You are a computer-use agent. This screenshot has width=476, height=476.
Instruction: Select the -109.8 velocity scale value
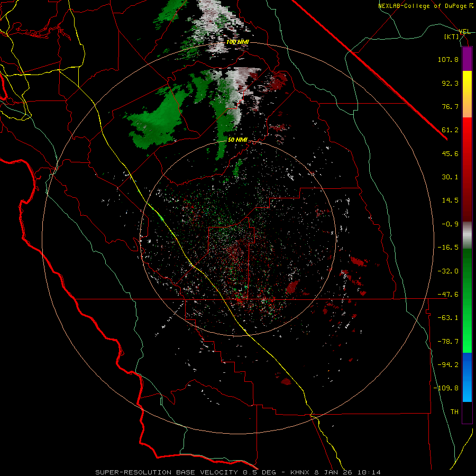click(446, 388)
